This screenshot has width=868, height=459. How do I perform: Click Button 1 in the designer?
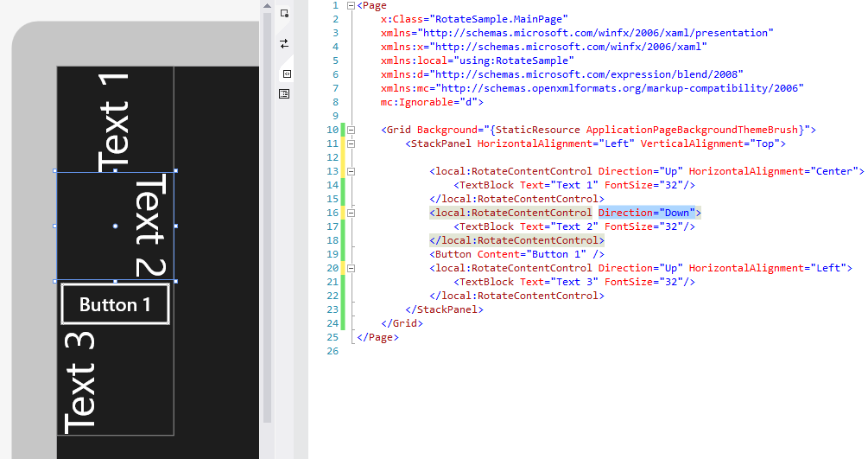click(x=115, y=304)
